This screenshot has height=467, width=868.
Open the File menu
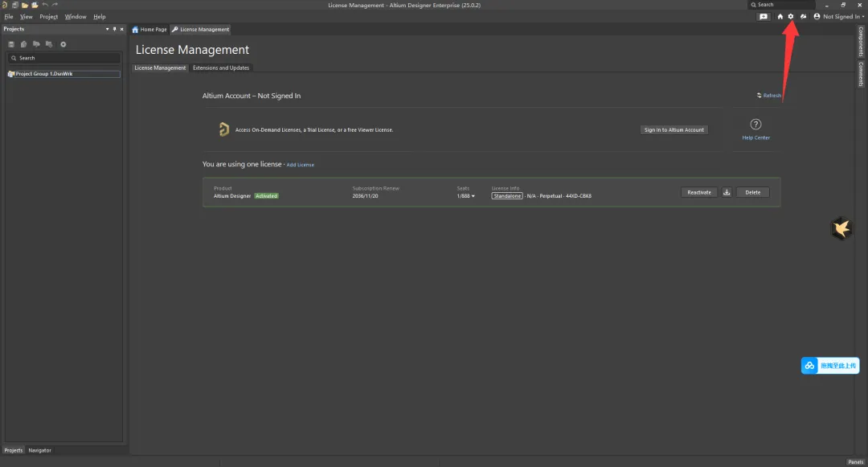coord(9,17)
